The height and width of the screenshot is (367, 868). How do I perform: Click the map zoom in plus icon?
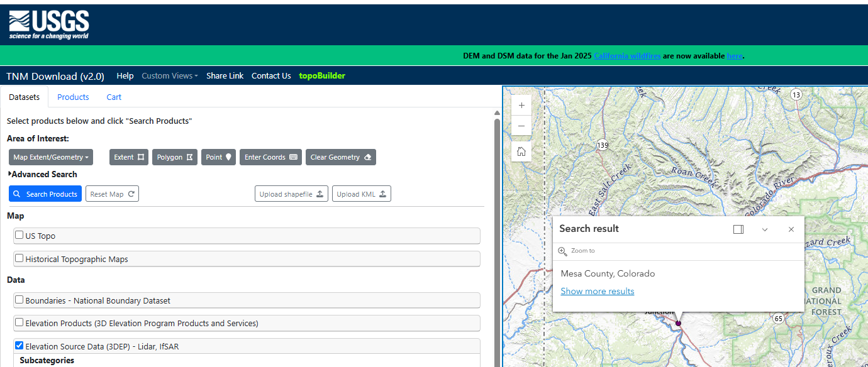point(521,106)
